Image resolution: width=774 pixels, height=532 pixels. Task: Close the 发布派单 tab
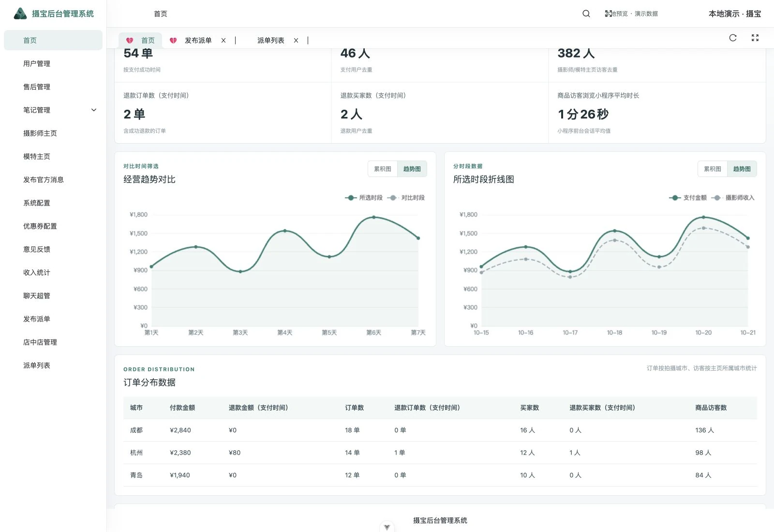[x=223, y=41]
